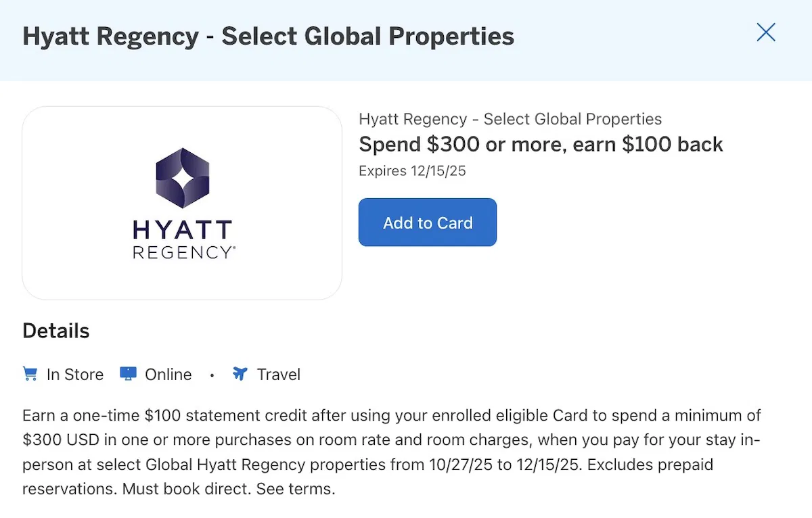Expand the Details section
This screenshot has height=518, width=812.
point(55,331)
